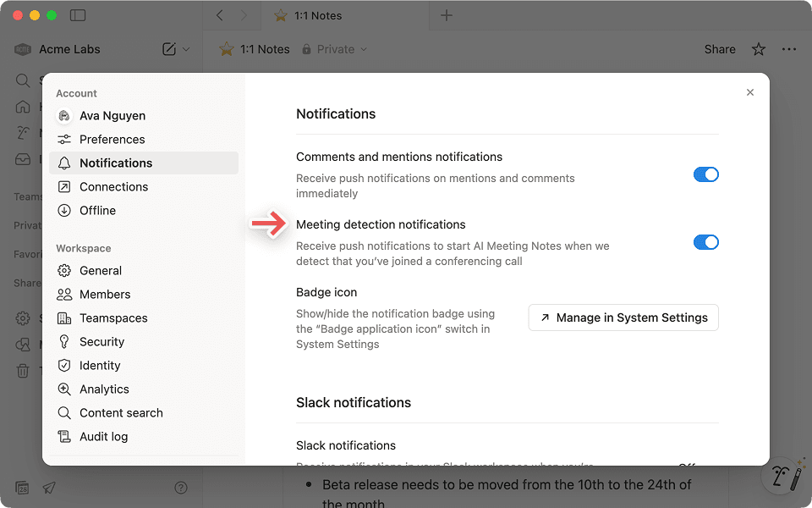Open Notifications settings via the bell icon

(x=63, y=163)
